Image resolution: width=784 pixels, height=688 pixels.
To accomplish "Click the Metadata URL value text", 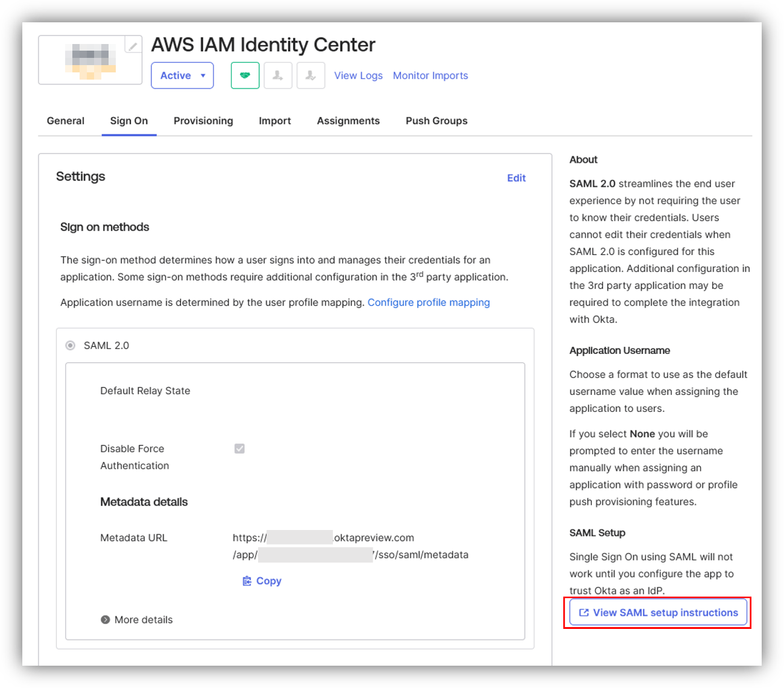I will click(350, 546).
